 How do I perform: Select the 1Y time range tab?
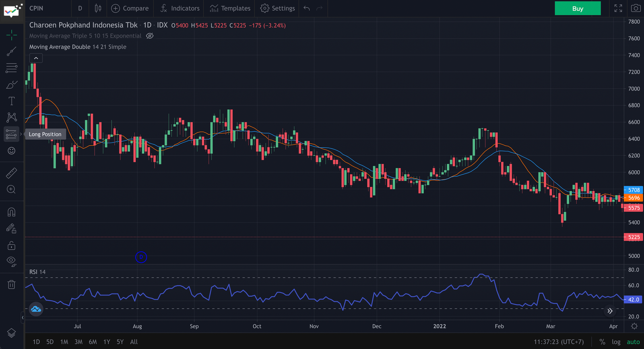coord(107,342)
